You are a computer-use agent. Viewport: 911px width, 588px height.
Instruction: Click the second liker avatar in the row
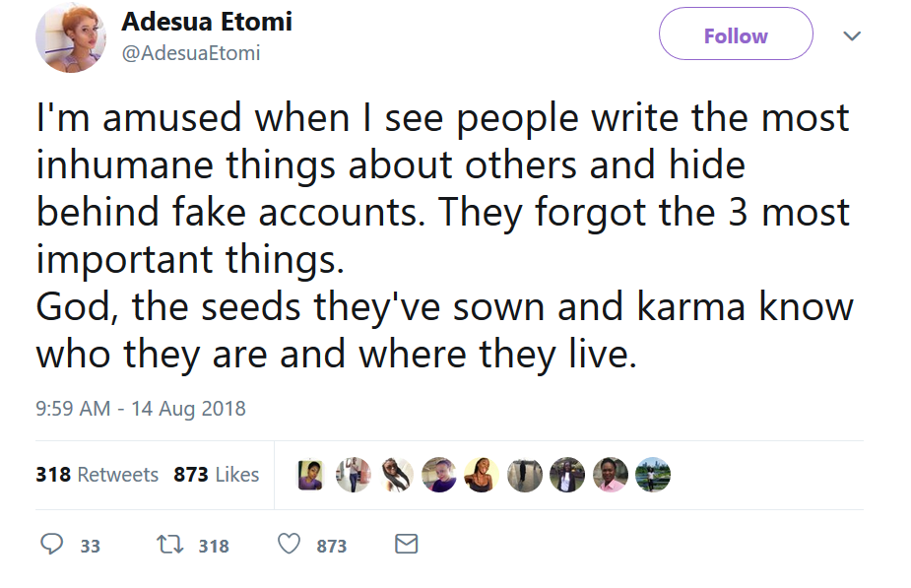pyautogui.click(x=354, y=475)
